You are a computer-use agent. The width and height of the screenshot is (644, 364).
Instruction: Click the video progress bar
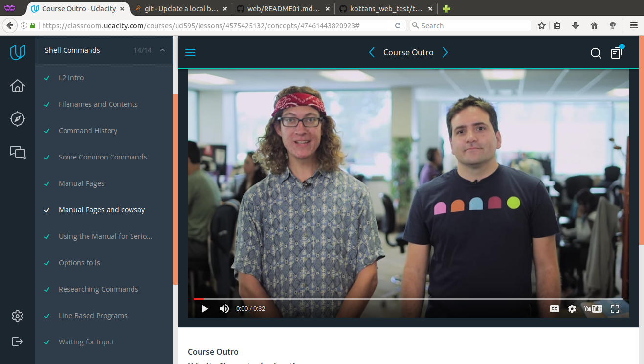408,299
